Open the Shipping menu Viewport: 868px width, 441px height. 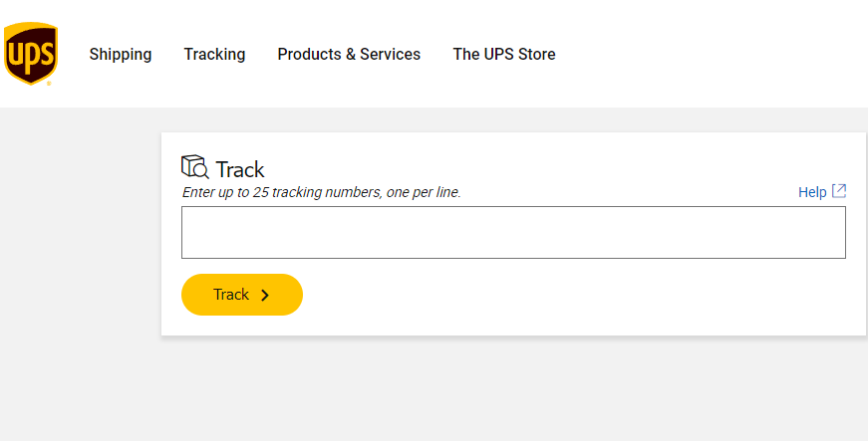point(121,55)
